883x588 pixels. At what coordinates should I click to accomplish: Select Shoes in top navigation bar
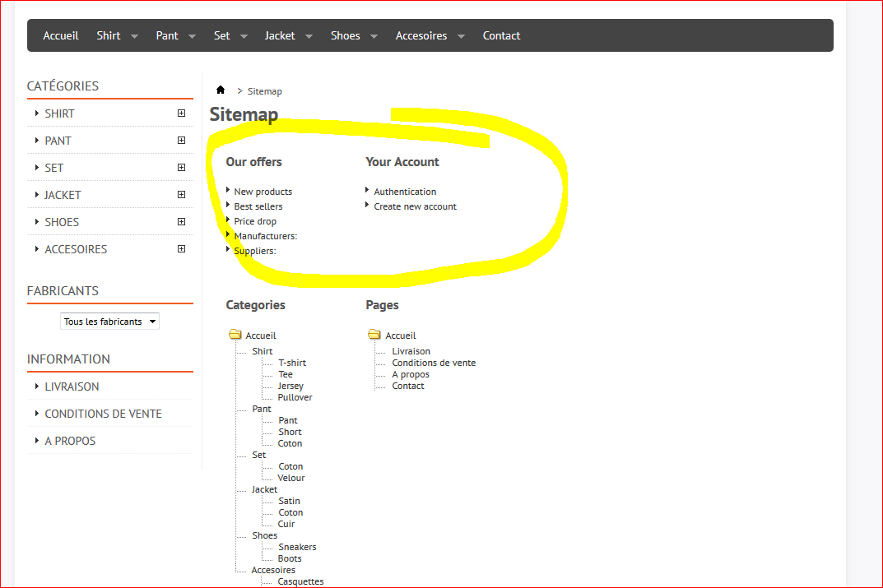[345, 35]
